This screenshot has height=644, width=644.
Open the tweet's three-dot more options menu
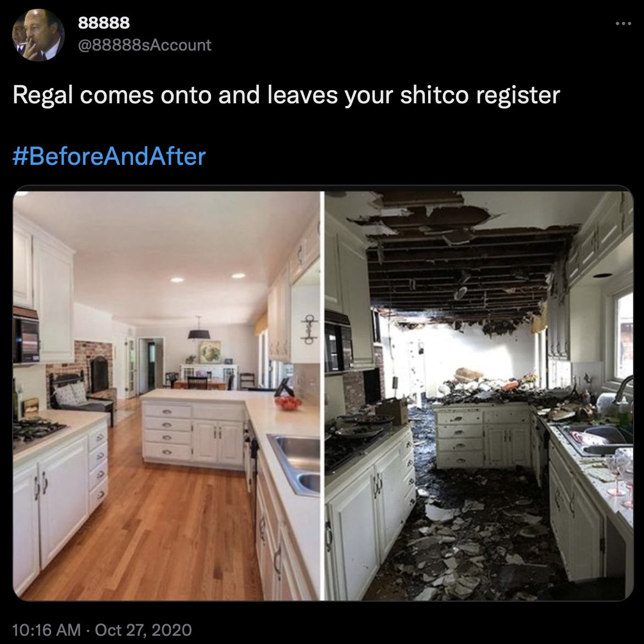pos(623,24)
